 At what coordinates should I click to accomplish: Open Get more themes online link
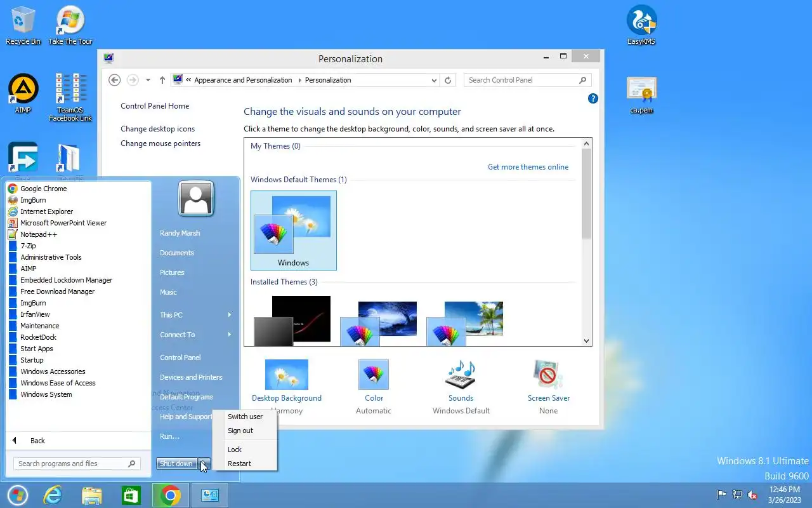tap(528, 167)
